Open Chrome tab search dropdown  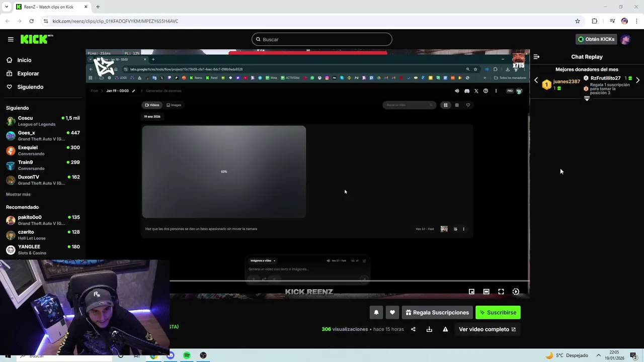[6, 7]
